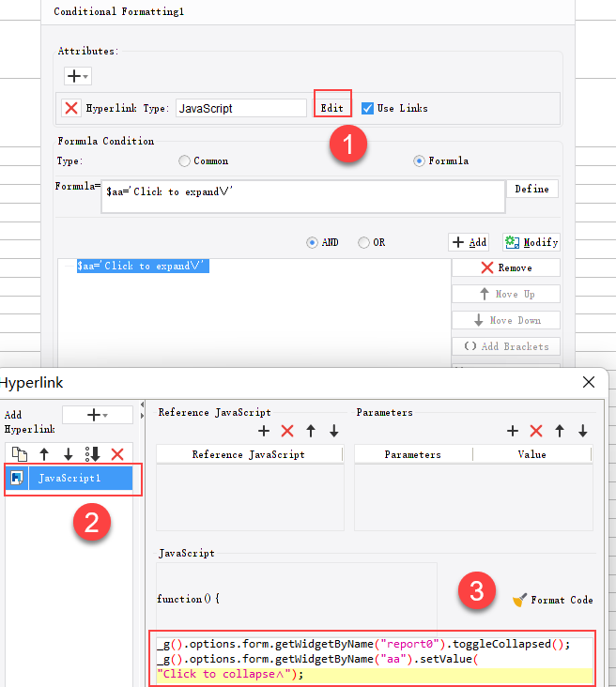Add the condition with Add button

coord(469,242)
